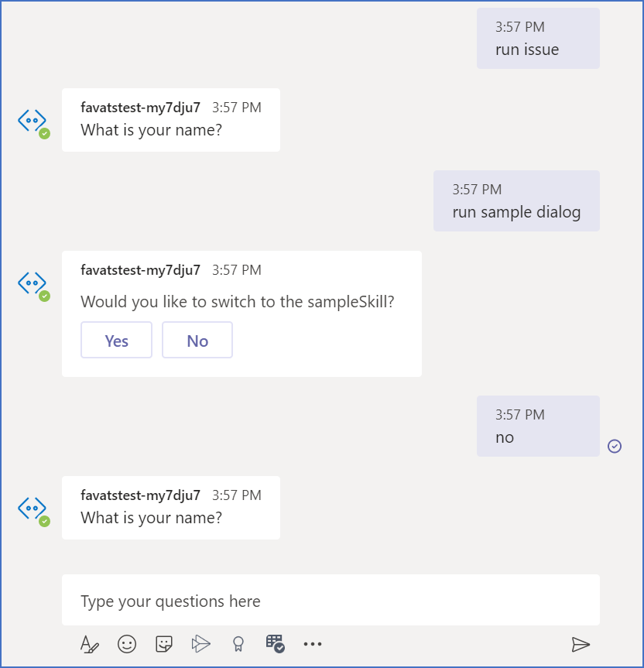Click the delivered checkmark beside the no message

pos(615,445)
